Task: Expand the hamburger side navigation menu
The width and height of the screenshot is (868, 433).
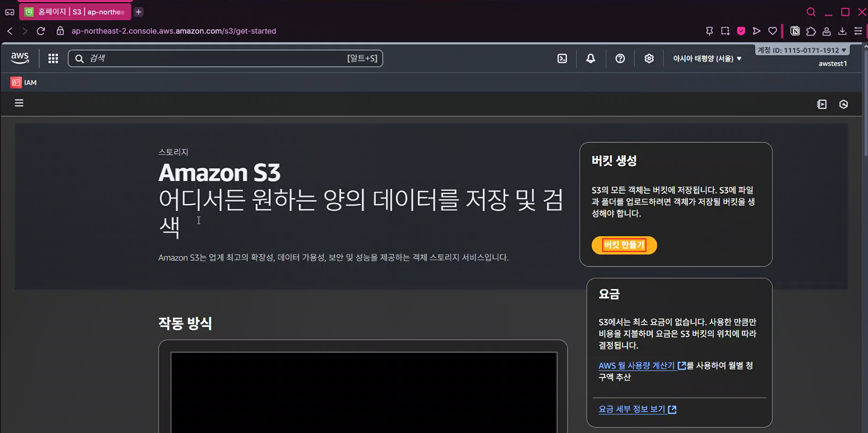Action: coord(19,103)
